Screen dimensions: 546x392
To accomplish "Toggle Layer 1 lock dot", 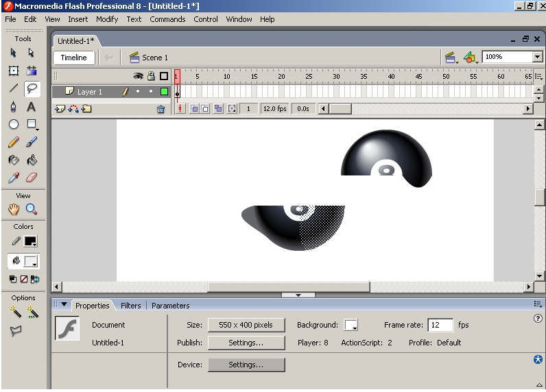I will tap(151, 91).
